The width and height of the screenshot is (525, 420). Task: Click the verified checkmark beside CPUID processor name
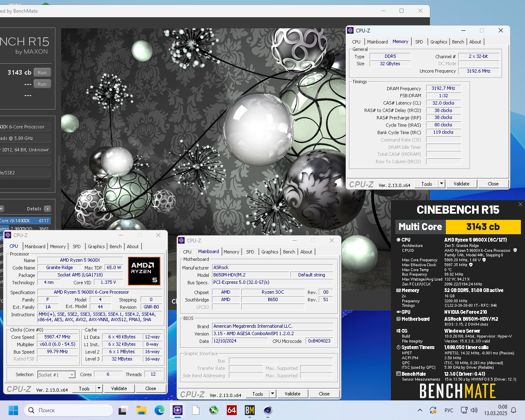[515, 250]
